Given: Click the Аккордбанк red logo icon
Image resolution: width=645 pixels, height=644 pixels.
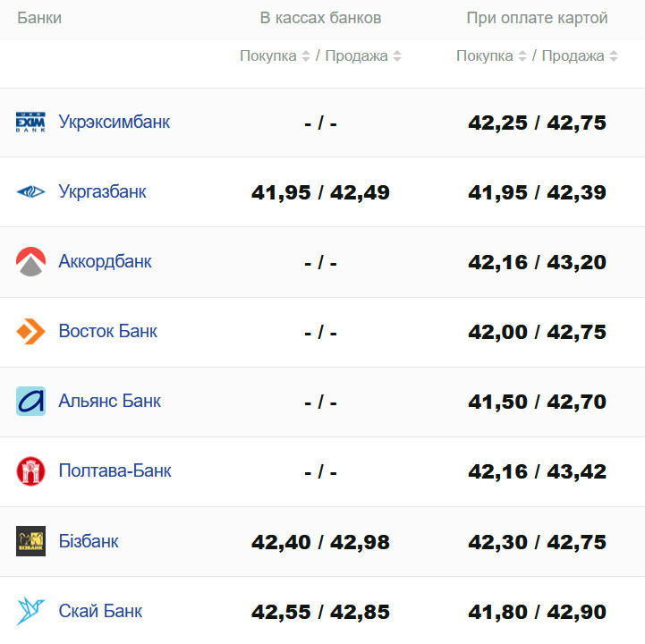Looking at the screenshot, I should [30, 261].
